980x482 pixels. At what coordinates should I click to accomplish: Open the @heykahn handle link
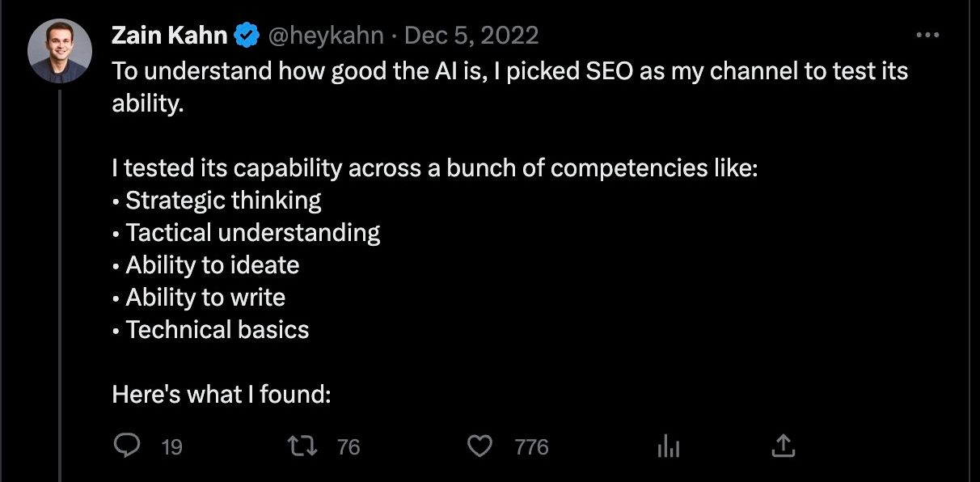[325, 36]
